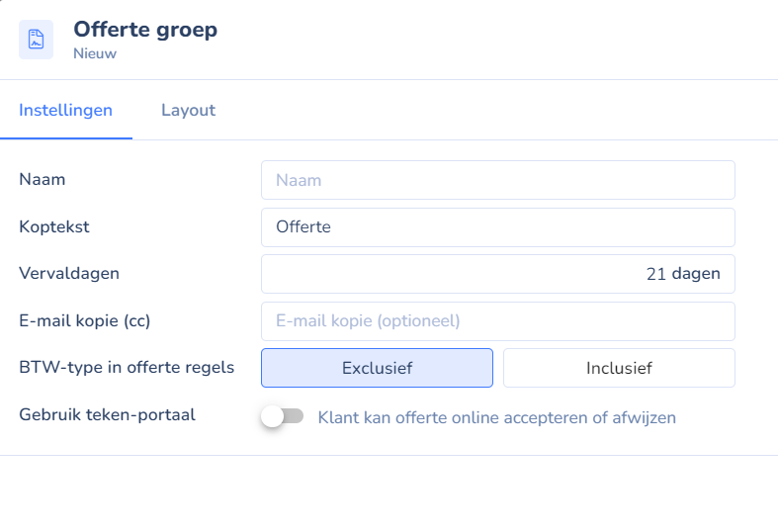The height and width of the screenshot is (532, 778).
Task: Click the text about accepting offers online
Action: [x=496, y=418]
